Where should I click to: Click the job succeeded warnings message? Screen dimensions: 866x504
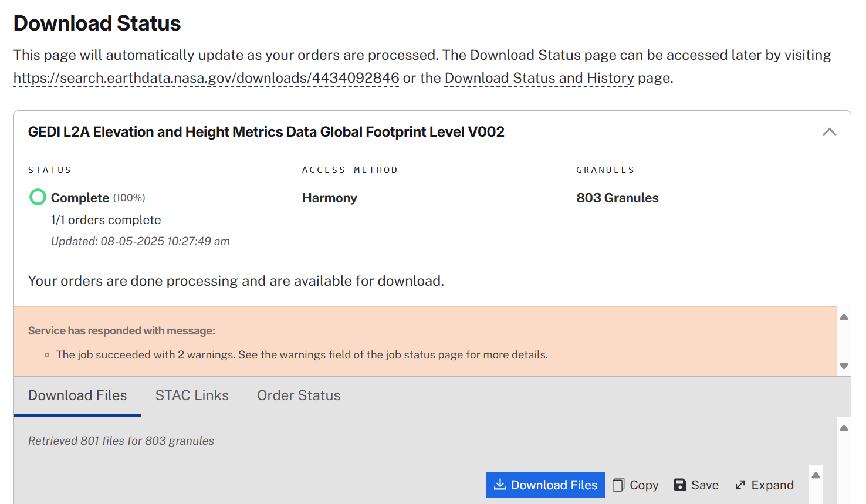(302, 355)
